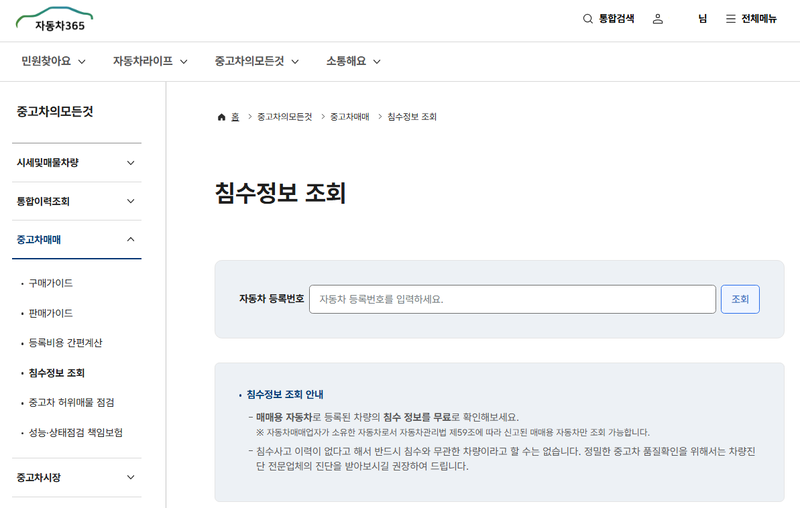Open 통합검색 magnifier search
Screen dimensions: 800x508
608,19
